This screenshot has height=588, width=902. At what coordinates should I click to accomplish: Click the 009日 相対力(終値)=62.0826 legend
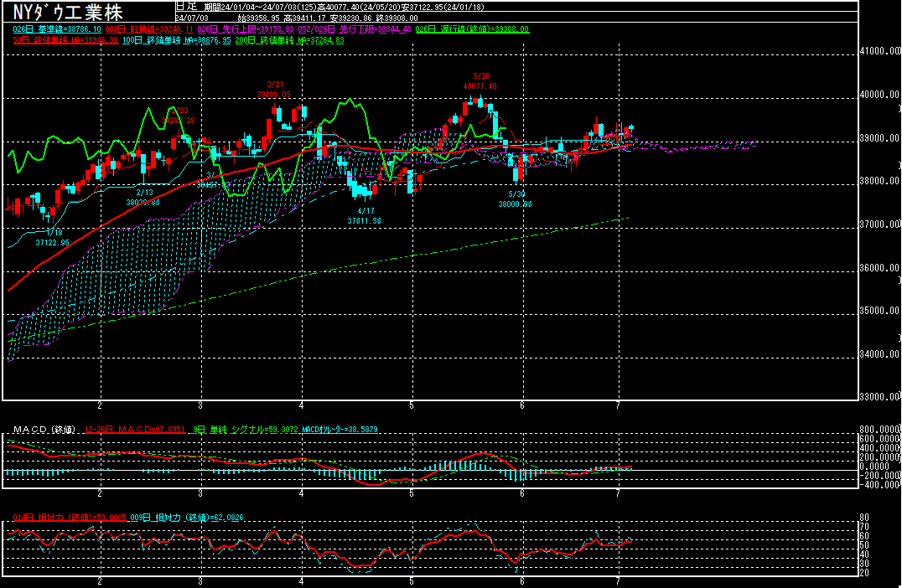[x=186, y=518]
